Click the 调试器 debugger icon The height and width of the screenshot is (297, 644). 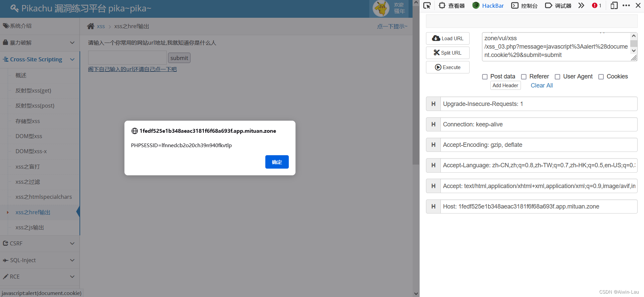coord(548,5)
